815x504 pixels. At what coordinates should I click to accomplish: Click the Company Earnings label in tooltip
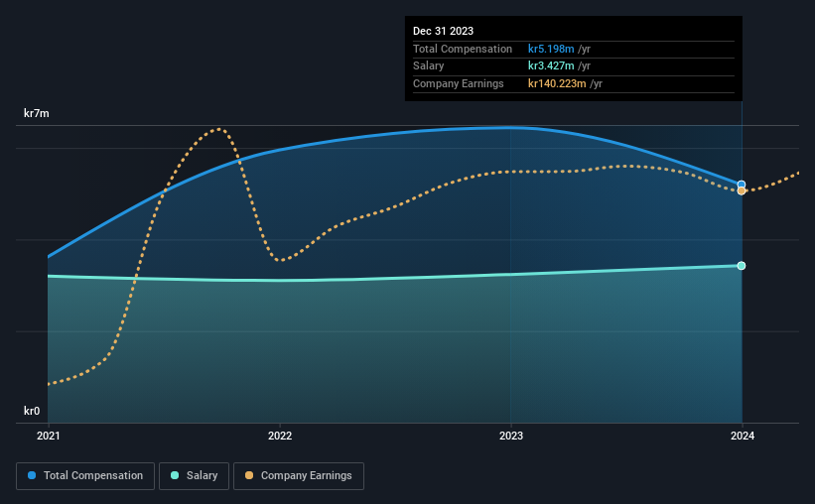point(459,83)
